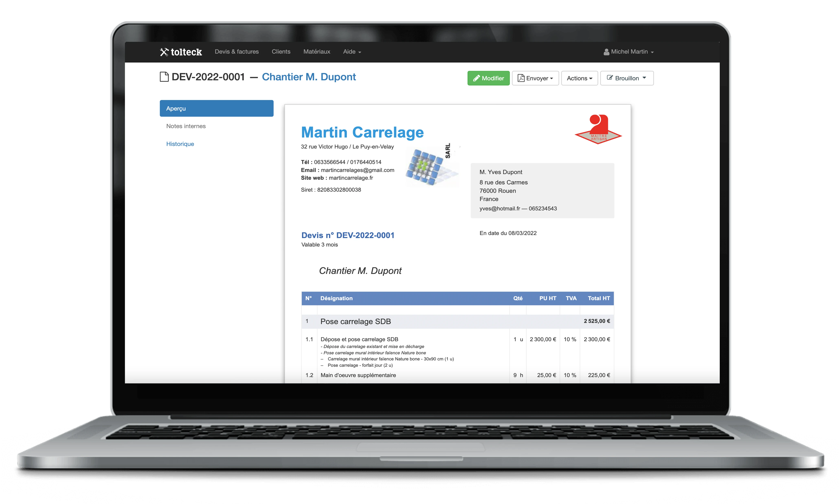Screen dimensions: 840x504
Task: Click the Désignation column header
Action: [336, 298]
